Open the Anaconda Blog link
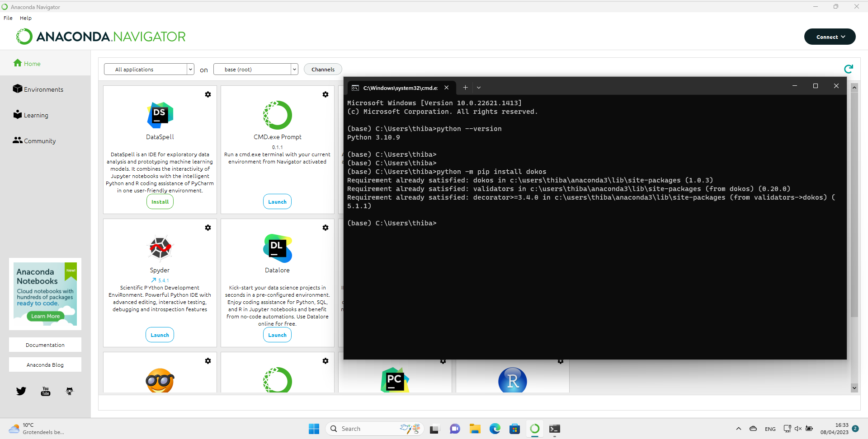The height and width of the screenshot is (439, 868). pyautogui.click(x=45, y=365)
